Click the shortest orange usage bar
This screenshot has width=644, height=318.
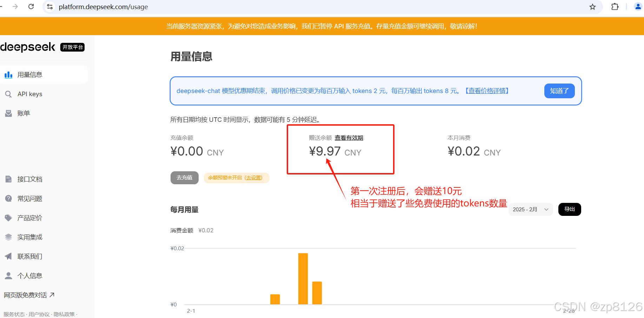(x=275, y=299)
